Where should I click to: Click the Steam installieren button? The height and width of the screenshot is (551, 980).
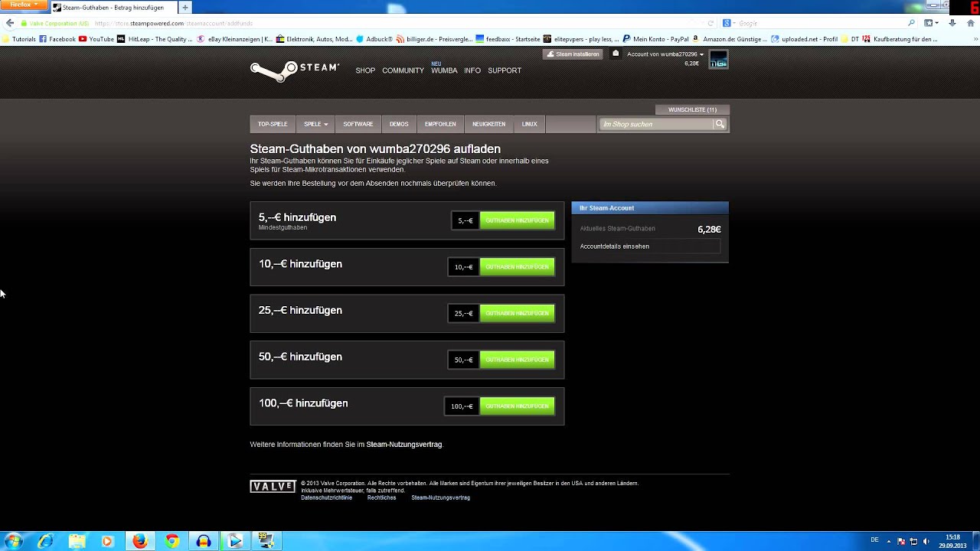pyautogui.click(x=573, y=54)
